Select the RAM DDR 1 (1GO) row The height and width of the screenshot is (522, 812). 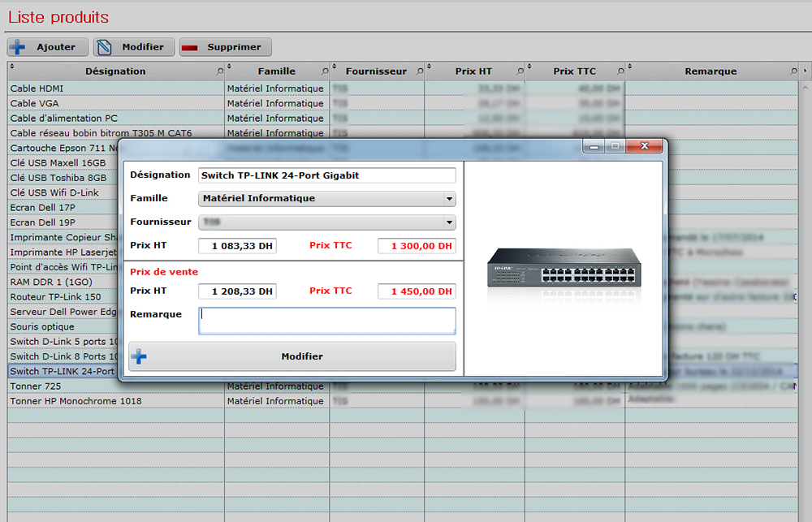pos(63,283)
